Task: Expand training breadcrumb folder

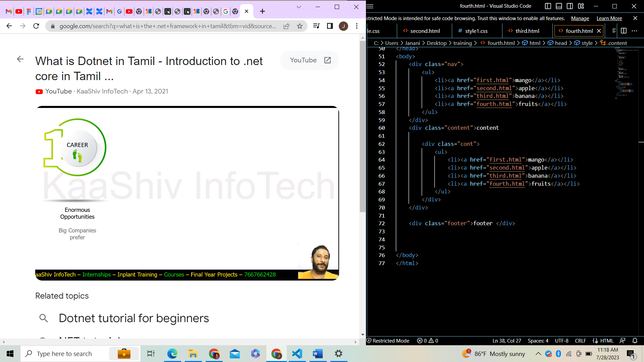Action: coord(462,43)
